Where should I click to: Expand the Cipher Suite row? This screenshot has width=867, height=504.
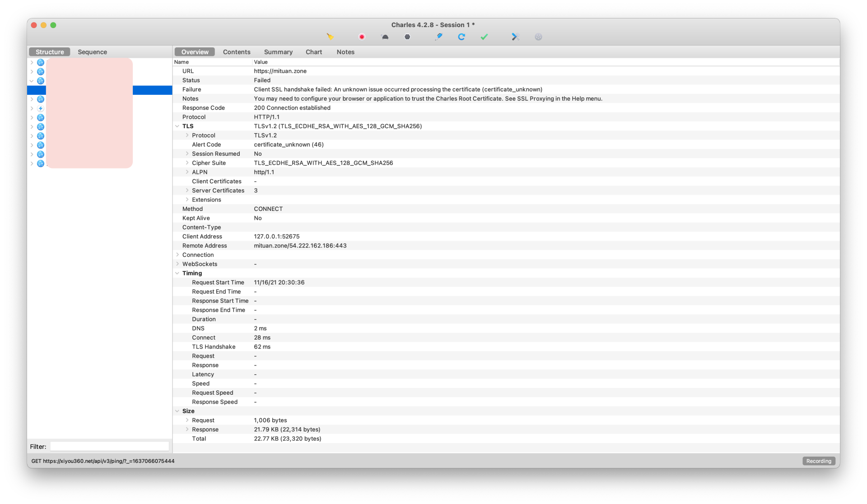pos(187,163)
